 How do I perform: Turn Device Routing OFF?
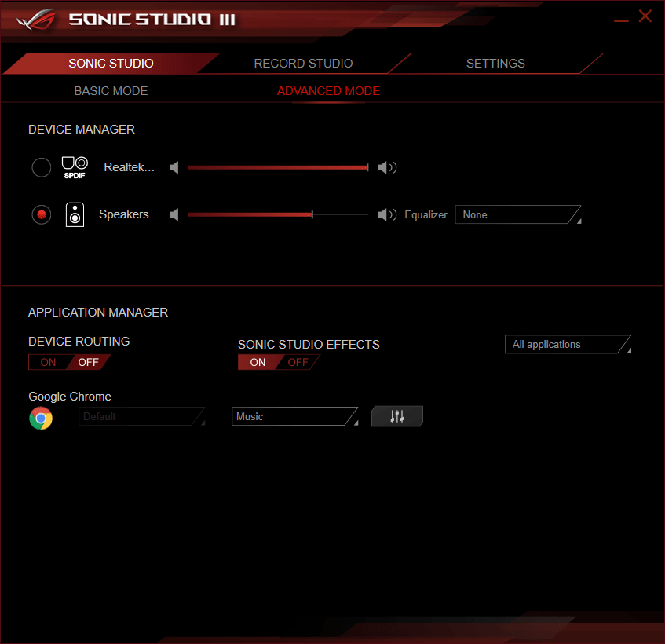click(x=88, y=362)
